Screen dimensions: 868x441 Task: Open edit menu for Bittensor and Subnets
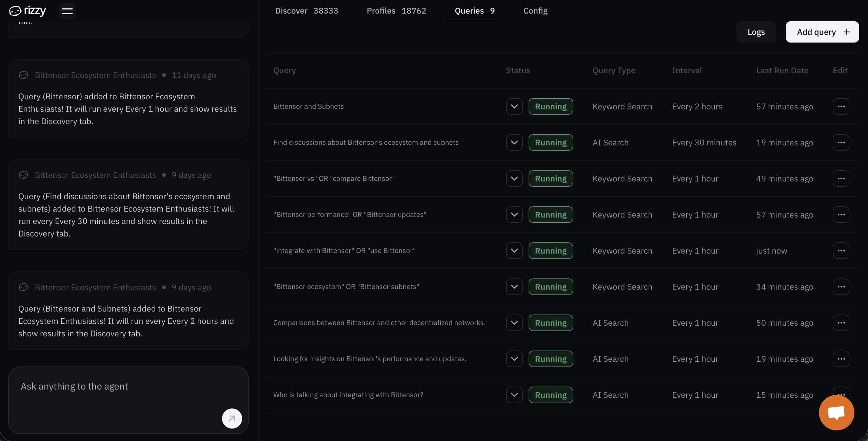click(841, 106)
